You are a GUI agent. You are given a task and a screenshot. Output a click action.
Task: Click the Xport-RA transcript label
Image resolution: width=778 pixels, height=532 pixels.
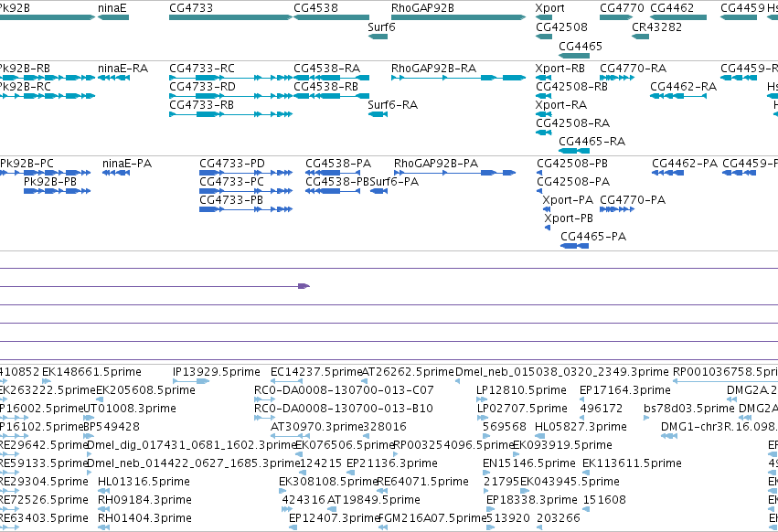[560, 105]
